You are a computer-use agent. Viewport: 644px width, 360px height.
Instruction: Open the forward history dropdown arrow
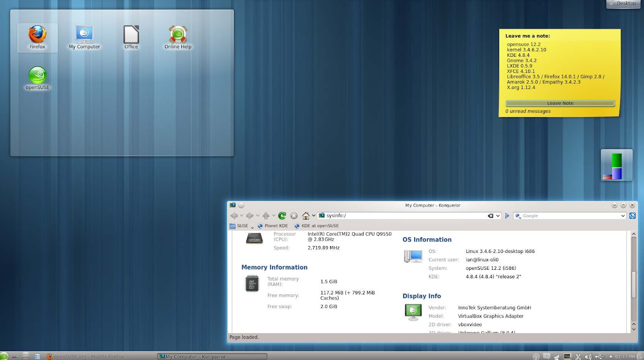258,215
